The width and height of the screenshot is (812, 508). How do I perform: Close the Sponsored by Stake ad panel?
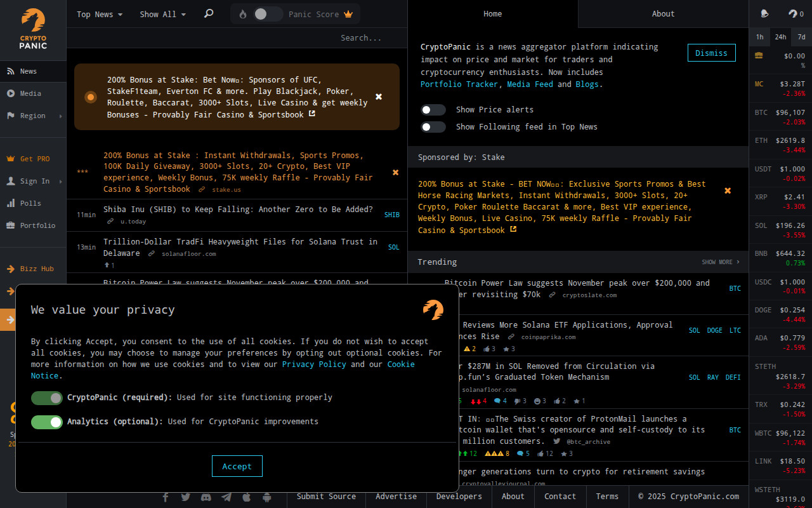pyautogui.click(x=728, y=190)
